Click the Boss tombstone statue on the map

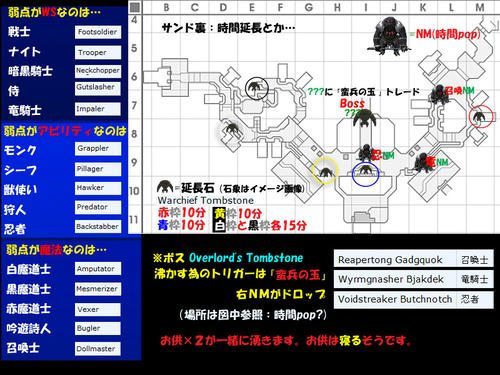[x=365, y=118]
